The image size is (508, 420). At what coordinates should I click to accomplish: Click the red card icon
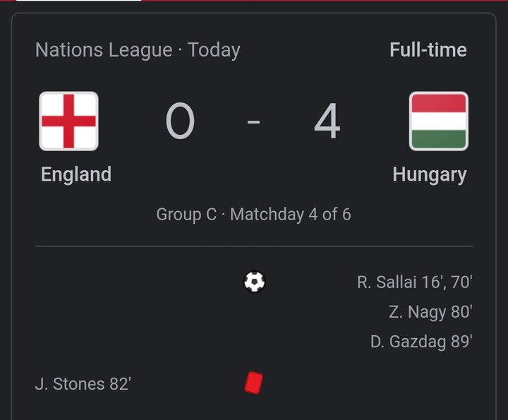click(254, 383)
